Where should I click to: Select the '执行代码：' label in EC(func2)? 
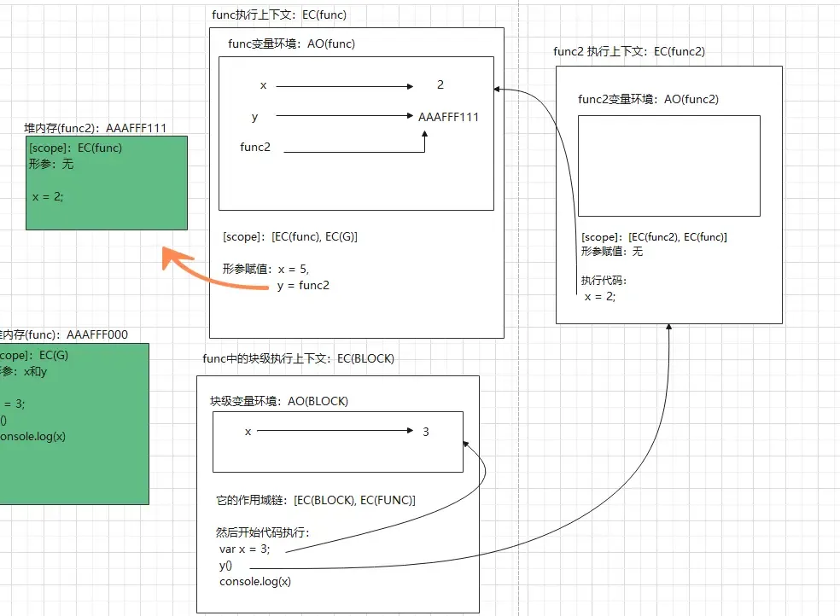coord(604,281)
